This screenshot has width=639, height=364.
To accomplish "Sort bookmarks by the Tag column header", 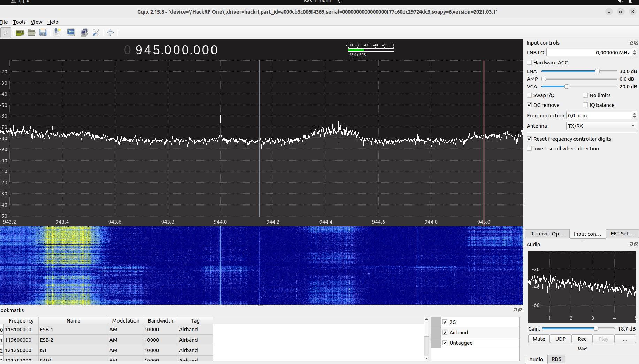I will [x=195, y=320].
